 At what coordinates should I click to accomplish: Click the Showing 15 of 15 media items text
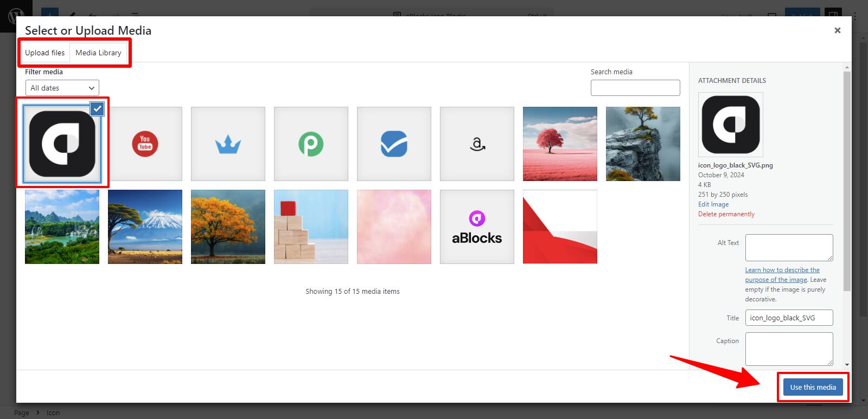coord(353,292)
